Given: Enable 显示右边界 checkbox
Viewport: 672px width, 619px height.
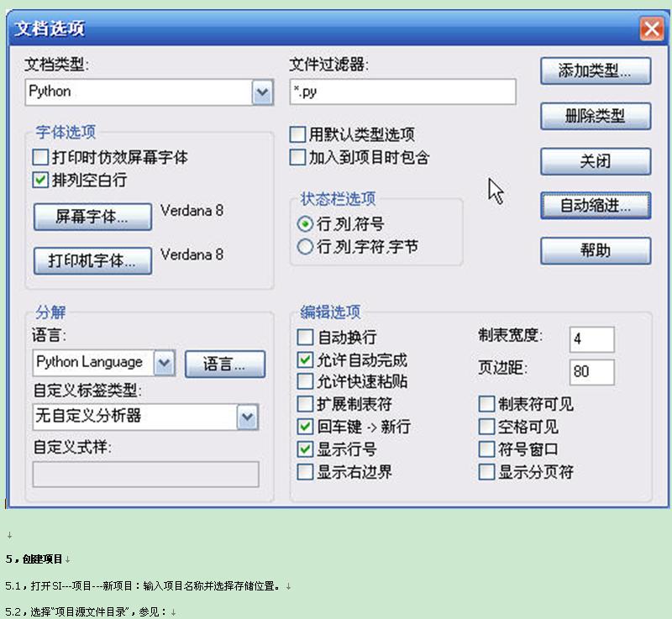Looking at the screenshot, I should (x=305, y=472).
